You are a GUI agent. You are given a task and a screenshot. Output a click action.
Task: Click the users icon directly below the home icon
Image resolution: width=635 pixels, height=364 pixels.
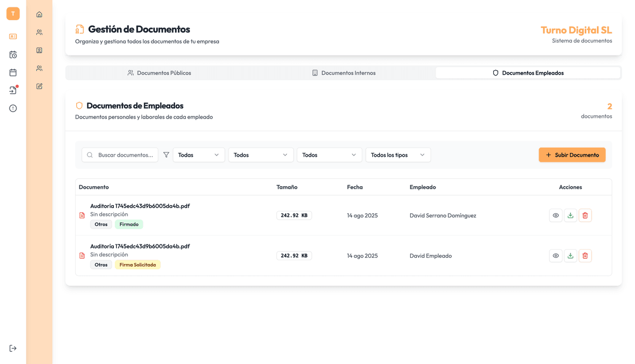tap(39, 32)
